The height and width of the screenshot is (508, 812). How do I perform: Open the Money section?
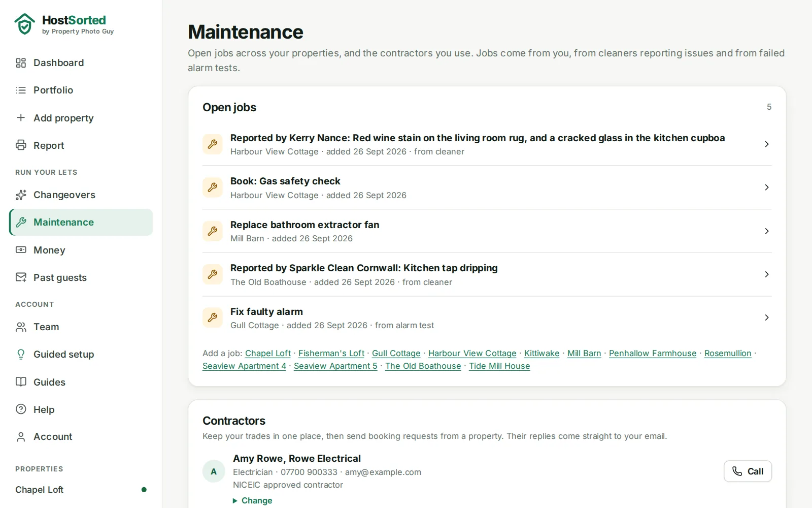[x=81, y=250]
